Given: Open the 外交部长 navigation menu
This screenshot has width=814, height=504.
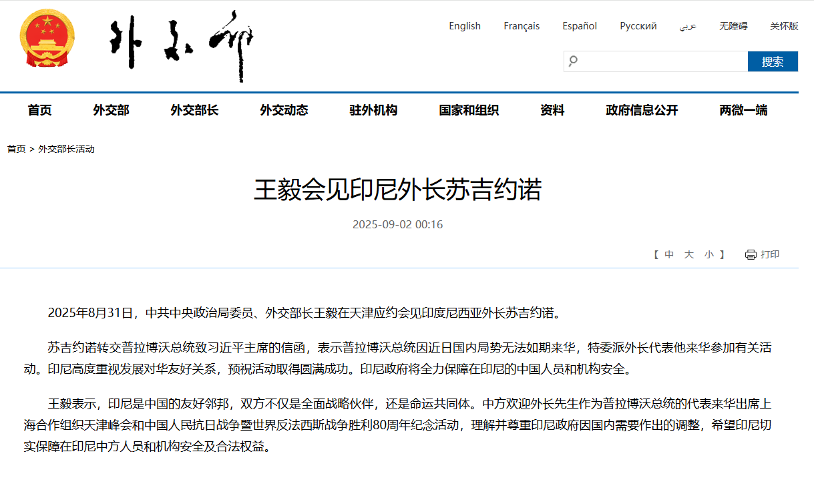Looking at the screenshot, I should pyautogui.click(x=194, y=111).
